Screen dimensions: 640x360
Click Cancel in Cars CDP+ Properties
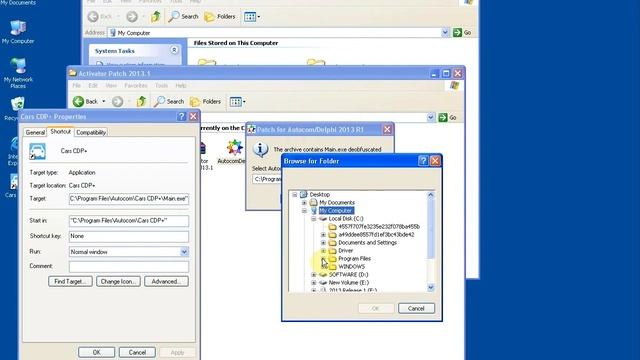coord(137,352)
